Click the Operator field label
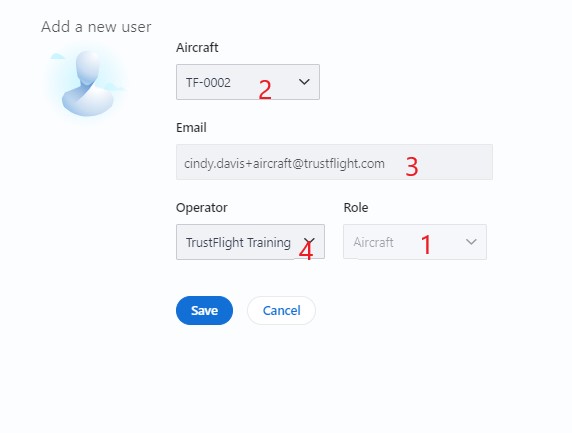Screen dimensions: 572x433 (x=201, y=208)
